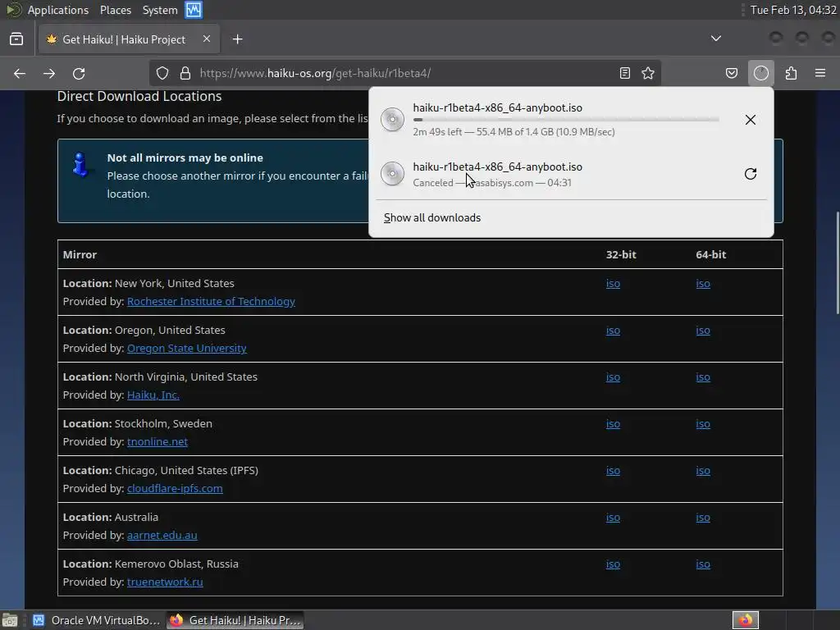Click the '32-bit' column header
The width and height of the screenshot is (840, 630).
[621, 255]
